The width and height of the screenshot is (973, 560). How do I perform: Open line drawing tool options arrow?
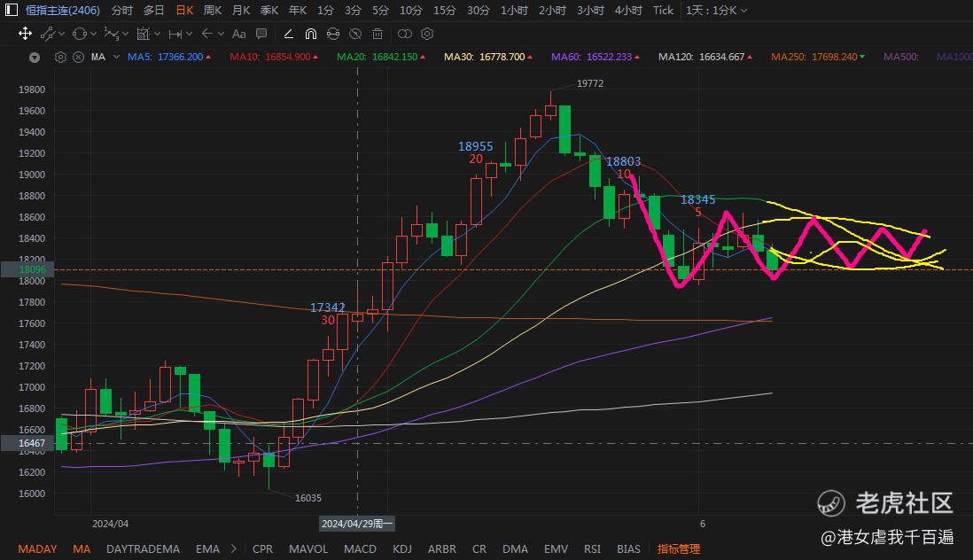point(61,34)
